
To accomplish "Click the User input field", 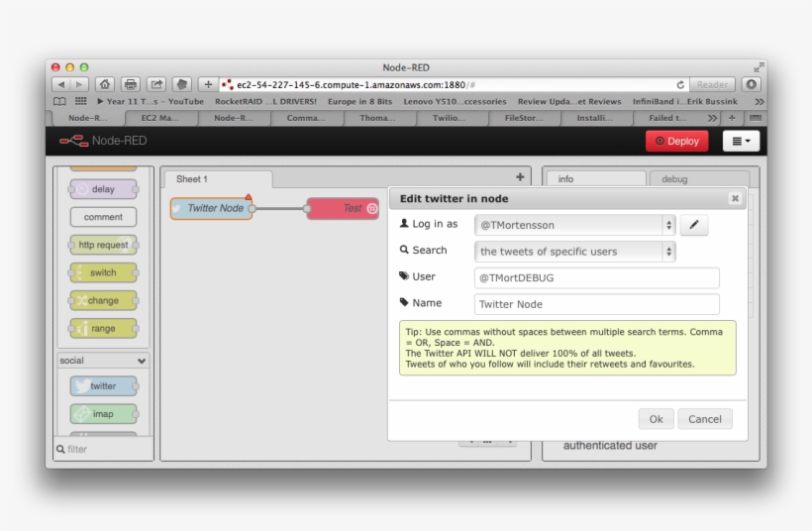I will point(596,277).
